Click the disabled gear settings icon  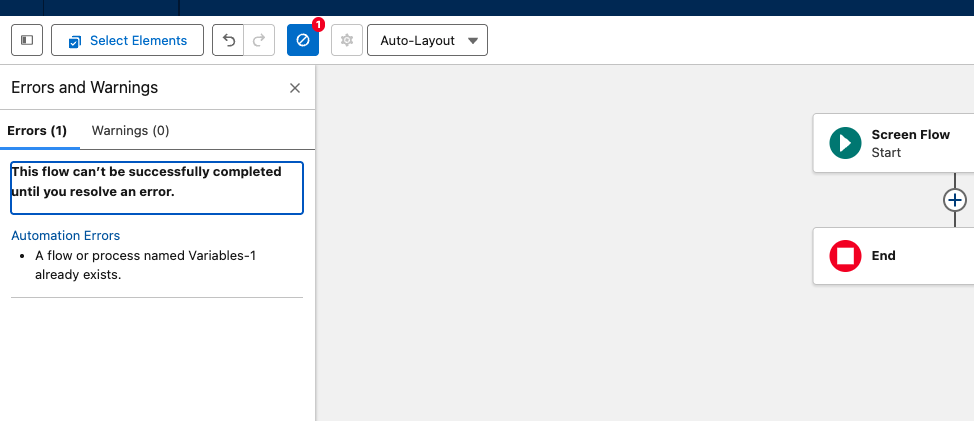pyautogui.click(x=347, y=40)
